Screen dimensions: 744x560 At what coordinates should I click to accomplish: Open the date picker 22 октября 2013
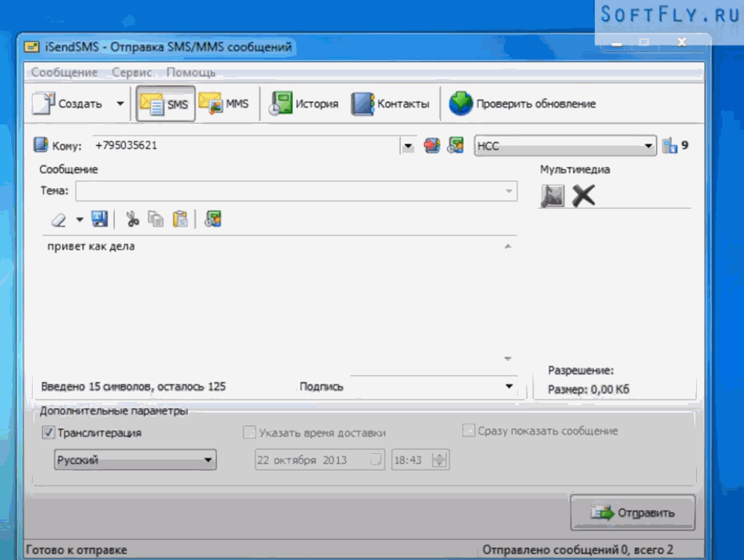pyautogui.click(x=319, y=460)
